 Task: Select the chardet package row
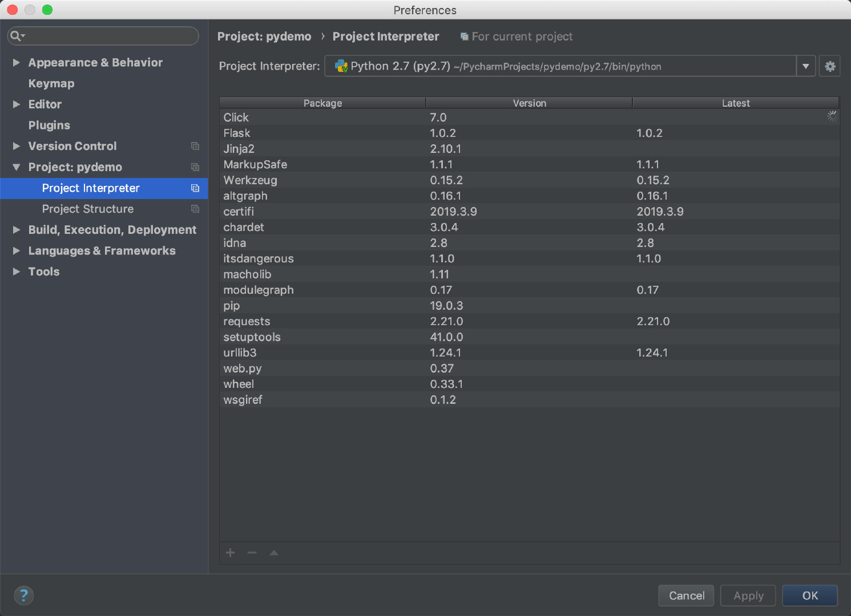click(530, 227)
